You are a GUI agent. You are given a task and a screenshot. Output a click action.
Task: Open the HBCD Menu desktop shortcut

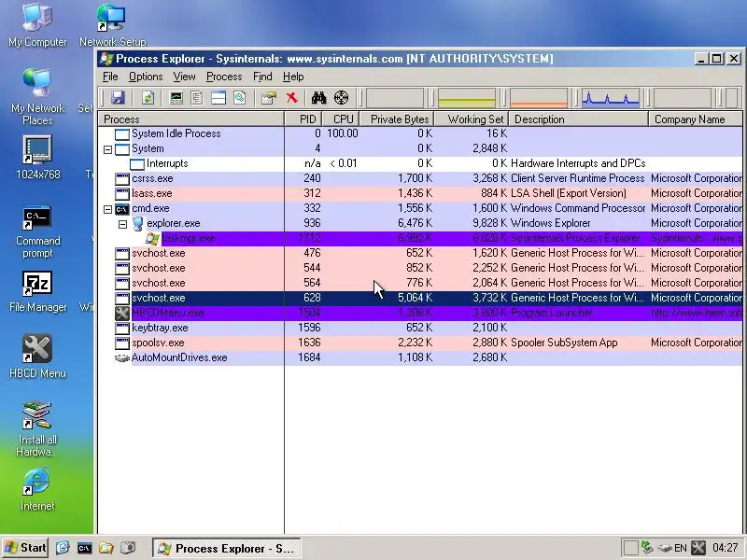[x=37, y=357]
